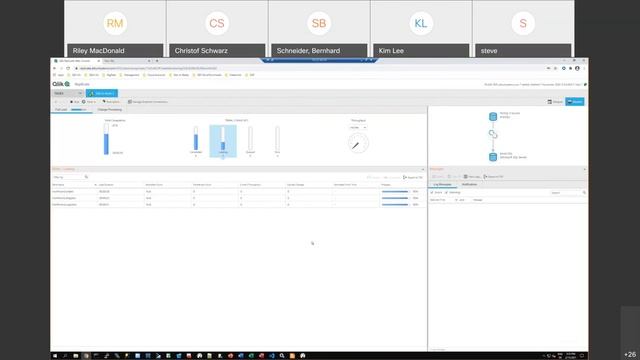Open a new browser tab with the plus

pos(157,61)
